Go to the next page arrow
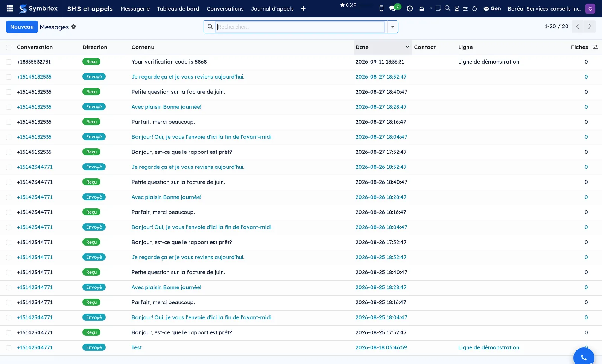This screenshot has width=602, height=364. tap(590, 26)
